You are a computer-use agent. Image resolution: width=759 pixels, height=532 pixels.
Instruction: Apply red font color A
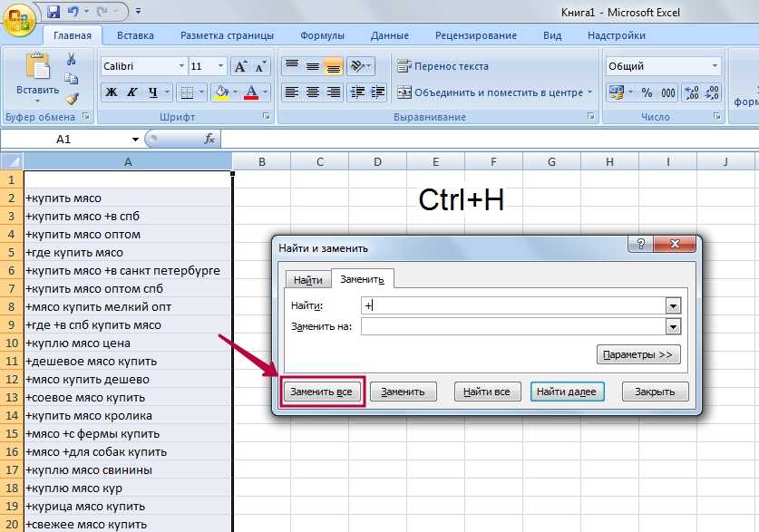pyautogui.click(x=251, y=92)
